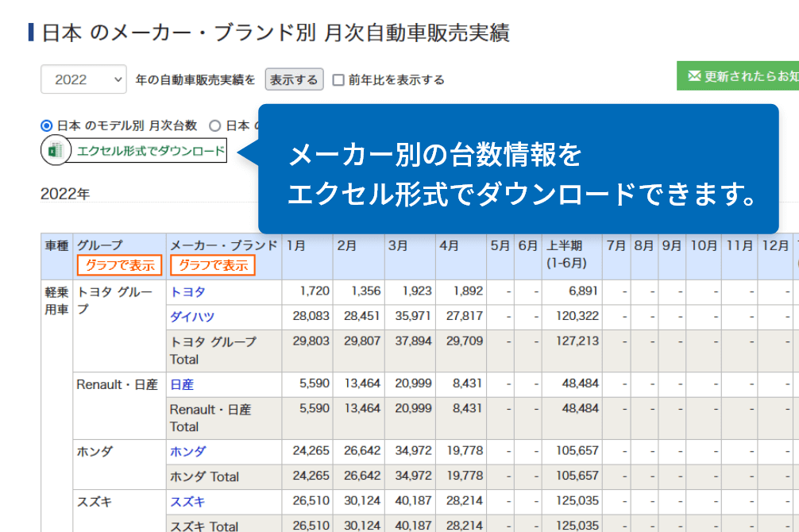The height and width of the screenshot is (532, 799).
Task: Open the 日産 brand link
Action: click(182, 385)
